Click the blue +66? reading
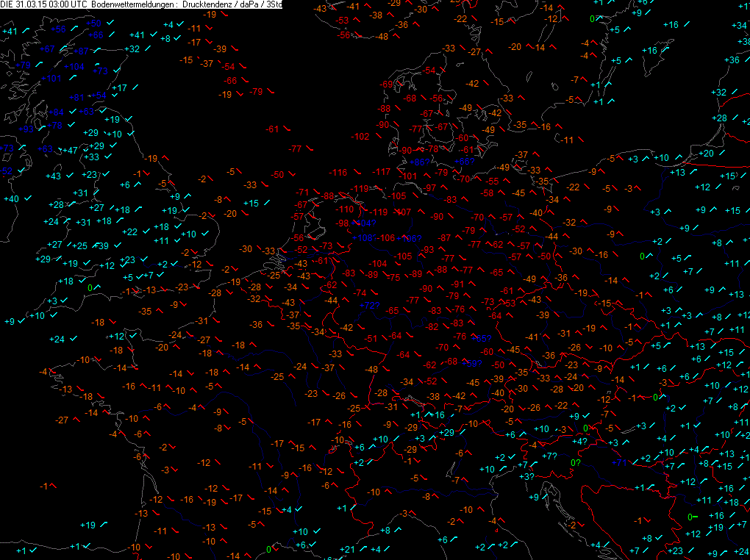The height and width of the screenshot is (560, 750). (464, 162)
